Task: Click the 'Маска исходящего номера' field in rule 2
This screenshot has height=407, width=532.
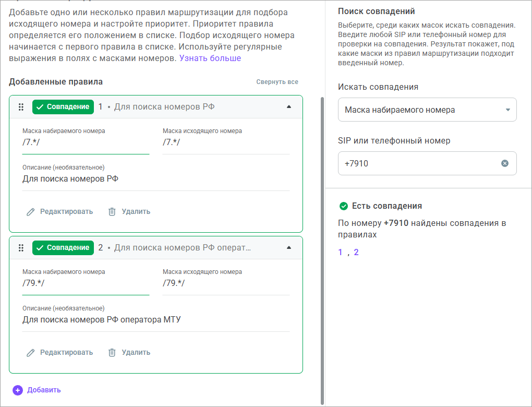Action: (225, 283)
